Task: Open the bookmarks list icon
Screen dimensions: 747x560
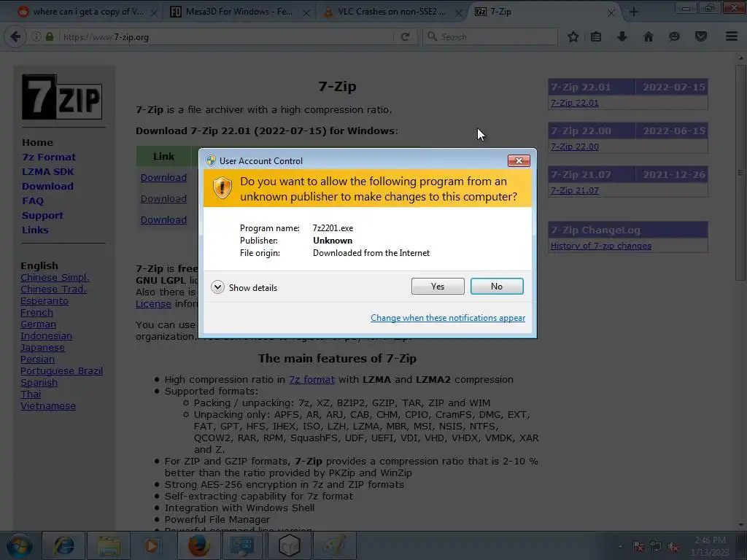Action: (x=595, y=36)
